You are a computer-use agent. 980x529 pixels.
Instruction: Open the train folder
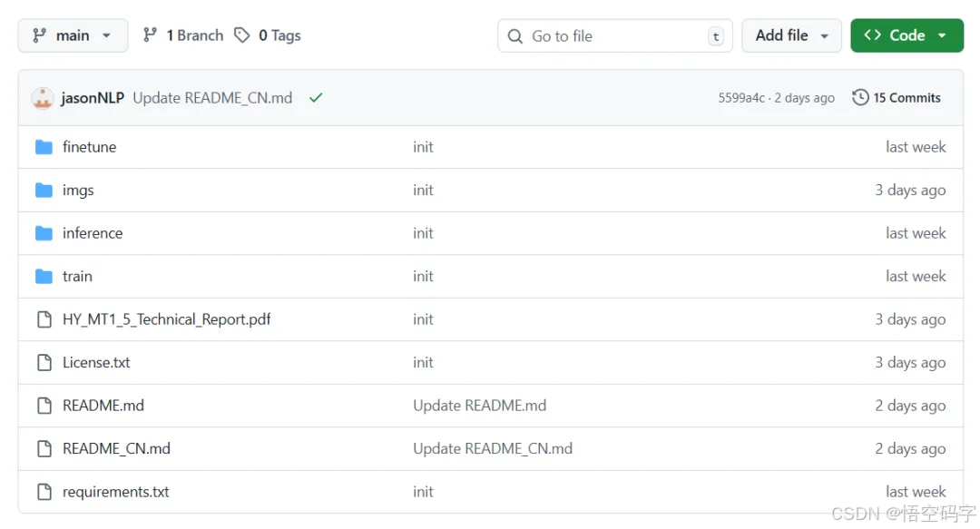pyautogui.click(x=77, y=277)
